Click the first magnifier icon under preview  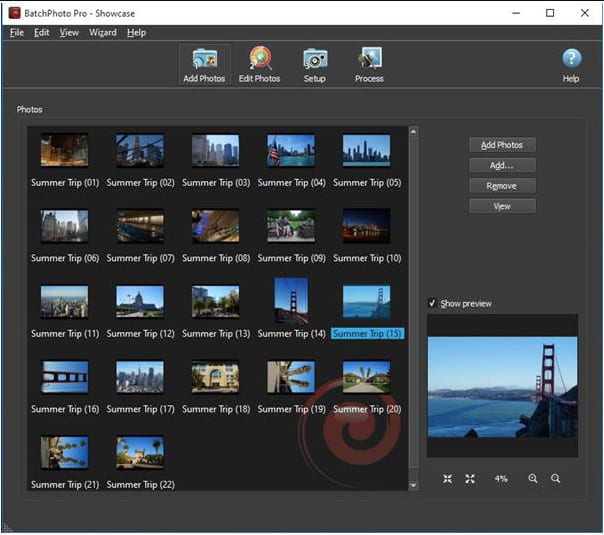click(x=533, y=478)
